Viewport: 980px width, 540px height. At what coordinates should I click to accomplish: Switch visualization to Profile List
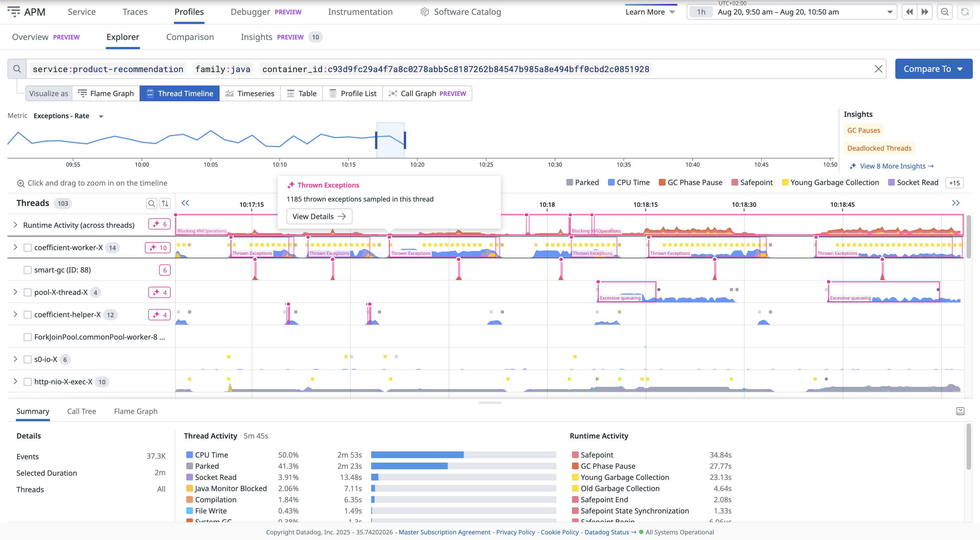pos(353,93)
